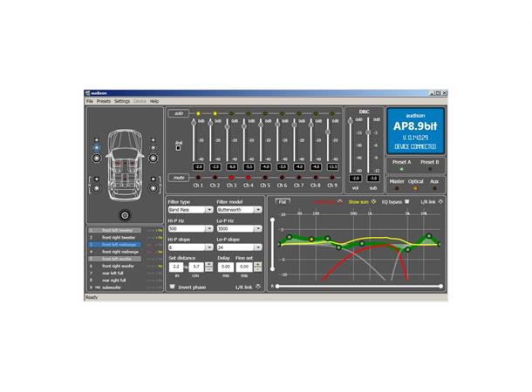The width and height of the screenshot is (532, 392).
Task: Select the highlighted front left midrange speaker in car diagram
Action: coord(97,148)
